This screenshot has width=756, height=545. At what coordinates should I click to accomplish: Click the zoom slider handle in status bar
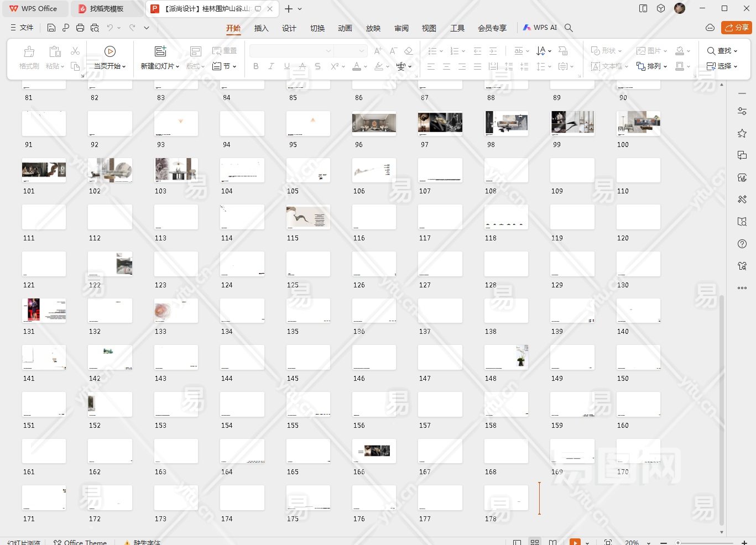pos(678,542)
